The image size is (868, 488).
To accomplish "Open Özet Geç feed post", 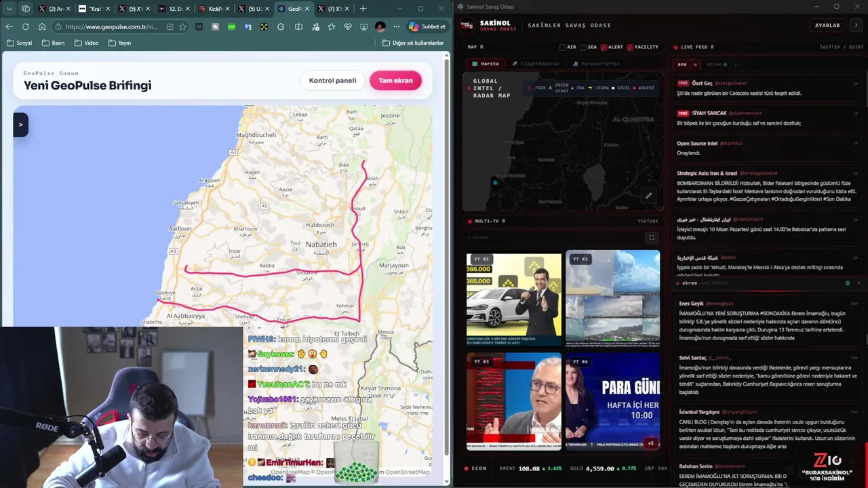I will pos(768,88).
